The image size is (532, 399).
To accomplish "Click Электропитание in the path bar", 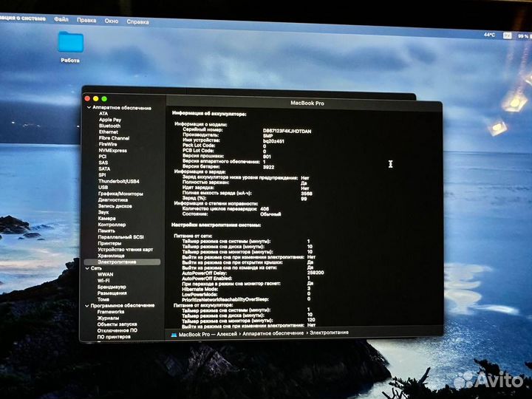I will click(329, 332).
